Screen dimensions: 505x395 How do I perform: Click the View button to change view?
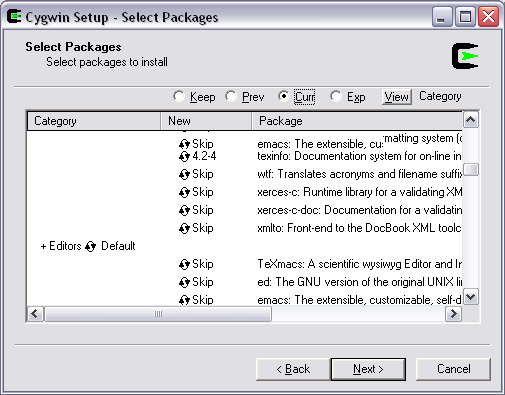(x=397, y=97)
